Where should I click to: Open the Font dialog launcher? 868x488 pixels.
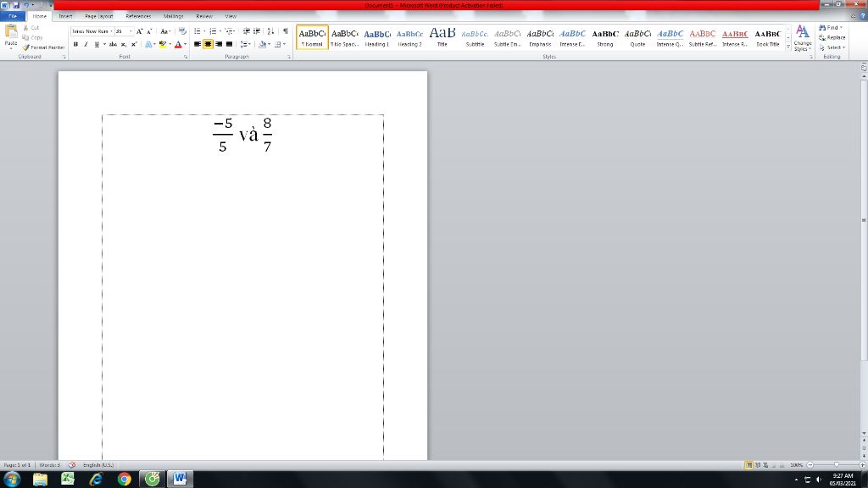tap(186, 57)
